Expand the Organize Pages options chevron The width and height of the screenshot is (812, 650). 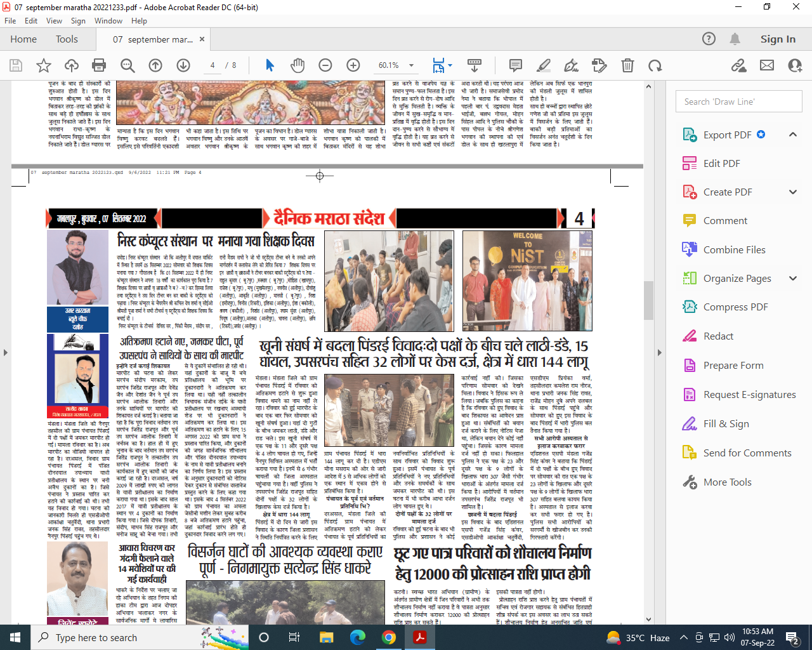tap(792, 278)
